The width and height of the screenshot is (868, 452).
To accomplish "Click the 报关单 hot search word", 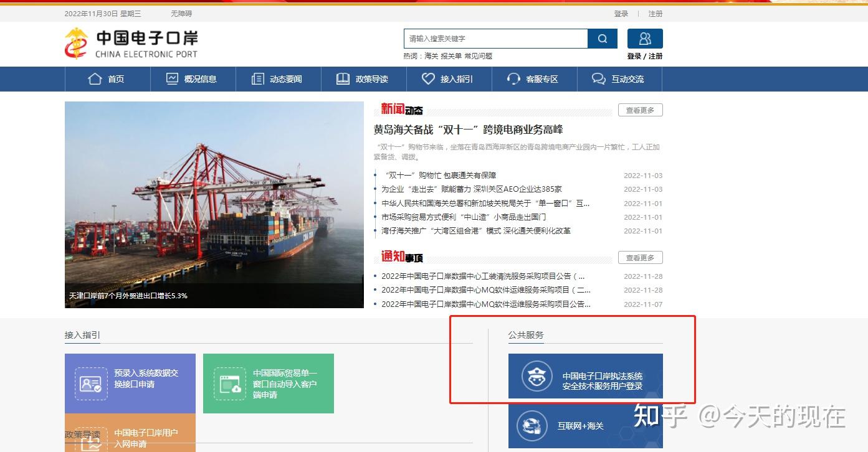I will coord(451,56).
